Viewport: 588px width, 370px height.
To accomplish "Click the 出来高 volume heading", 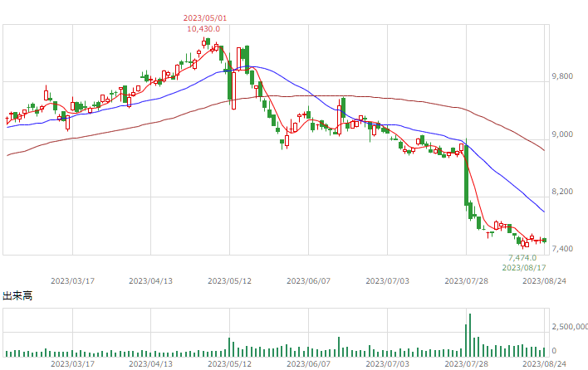I will tap(17, 296).
